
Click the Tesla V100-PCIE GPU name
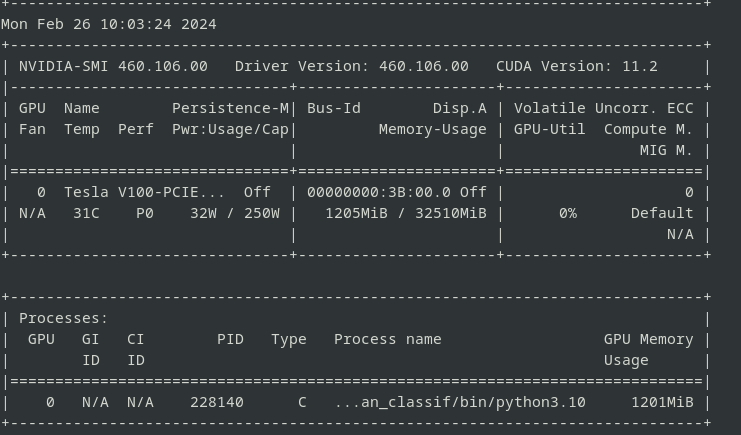point(131,192)
